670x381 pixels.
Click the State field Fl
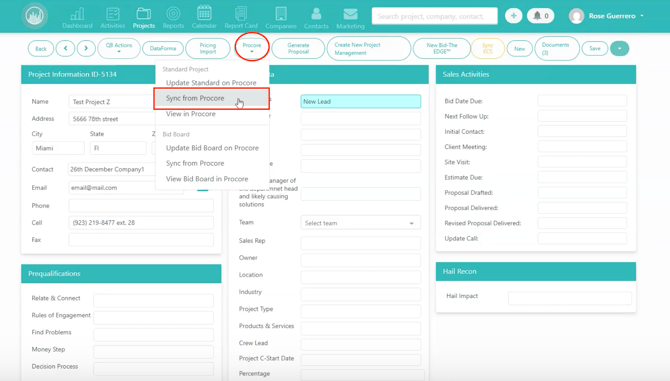click(118, 148)
